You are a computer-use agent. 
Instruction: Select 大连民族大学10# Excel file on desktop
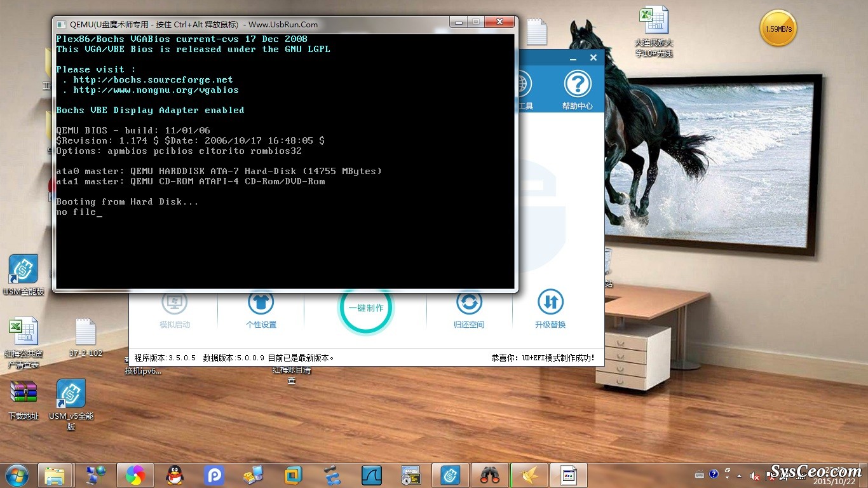654,31
